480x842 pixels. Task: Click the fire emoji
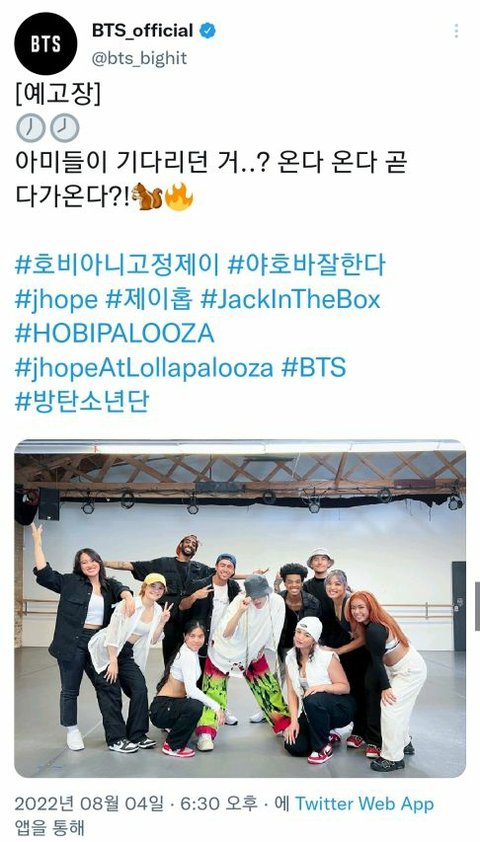point(179,197)
